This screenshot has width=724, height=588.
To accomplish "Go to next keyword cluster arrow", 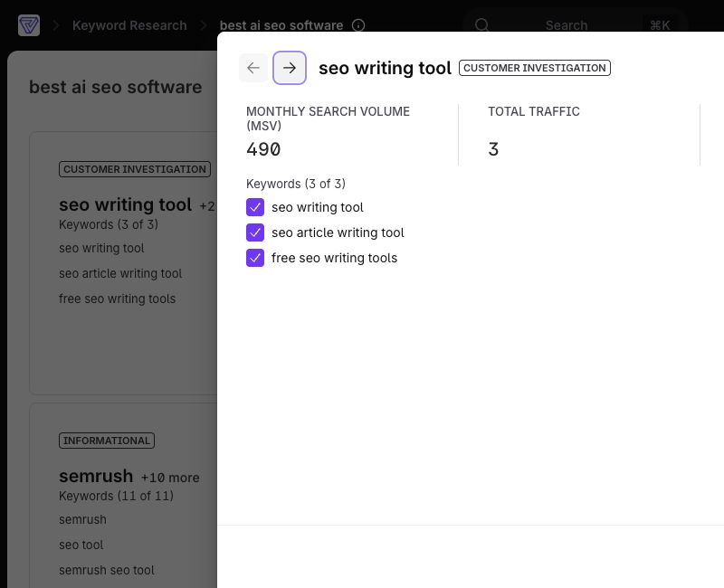I will (x=290, y=68).
